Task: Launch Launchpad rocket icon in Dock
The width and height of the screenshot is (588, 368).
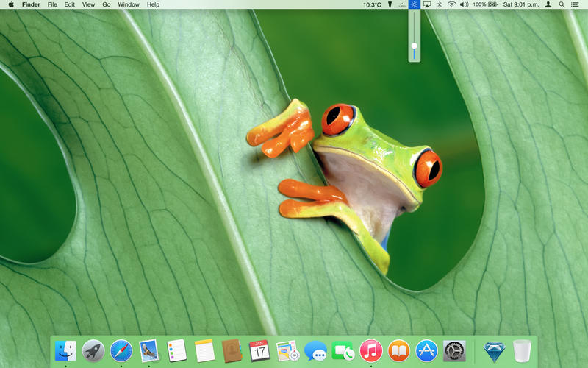Action: (93, 350)
